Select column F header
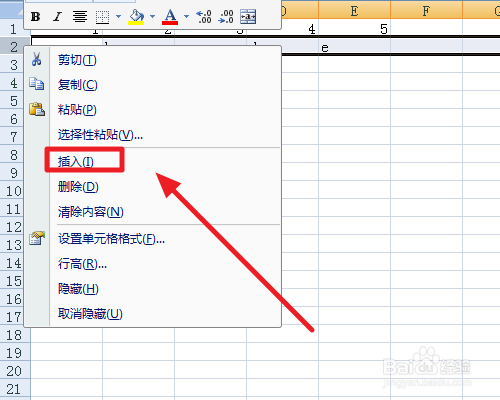Viewport: 500px width, 400px height. (x=426, y=11)
